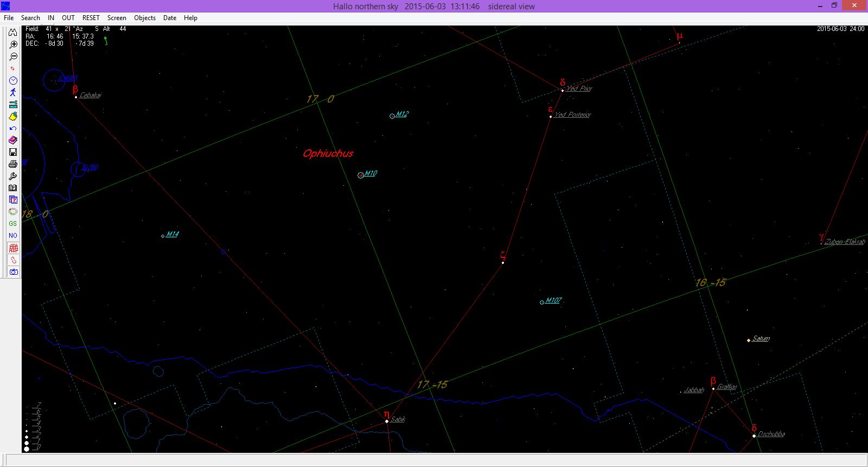Viewport: 868px width, 467px height.
Task: Click the 2015-06-03 24:00 date readout
Action: pyautogui.click(x=840, y=29)
